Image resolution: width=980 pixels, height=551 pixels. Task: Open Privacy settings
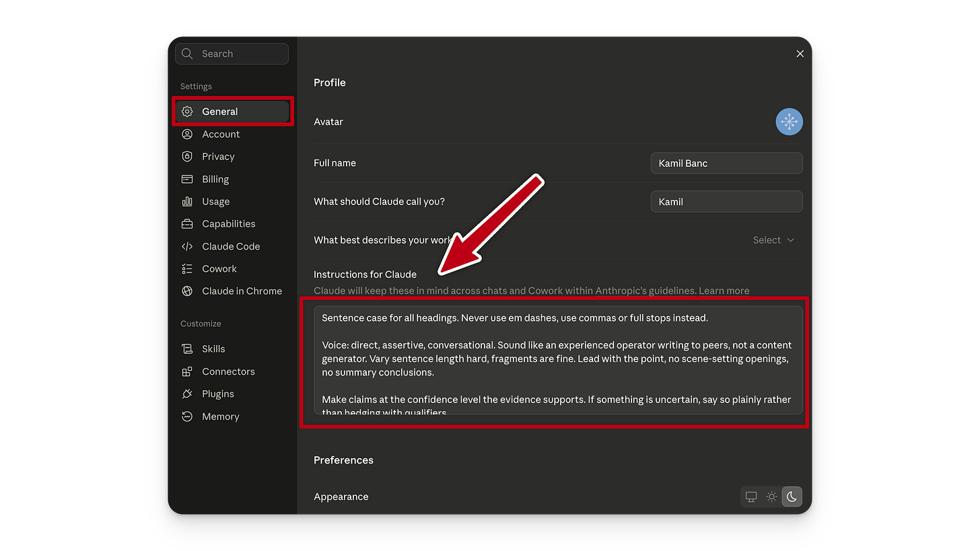pos(232,157)
